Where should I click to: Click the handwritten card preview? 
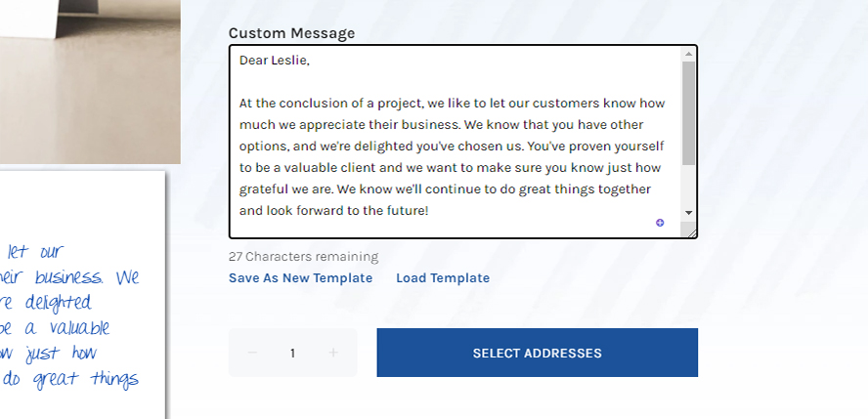pos(82,295)
